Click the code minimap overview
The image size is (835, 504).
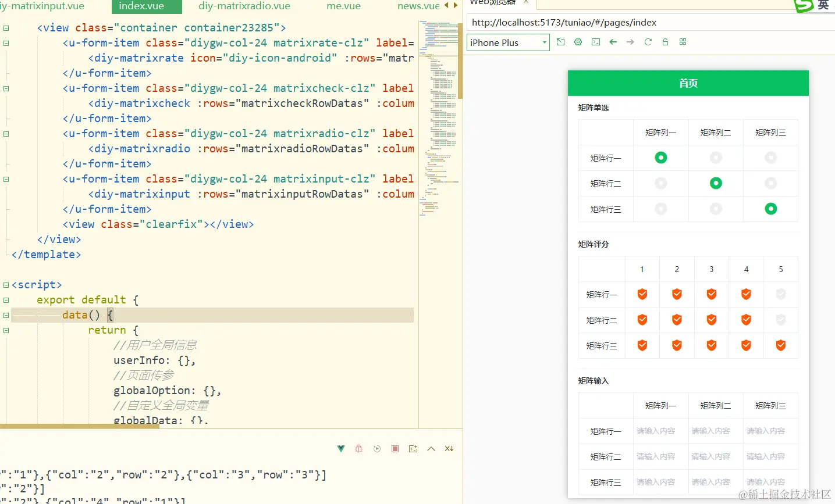(x=438, y=119)
